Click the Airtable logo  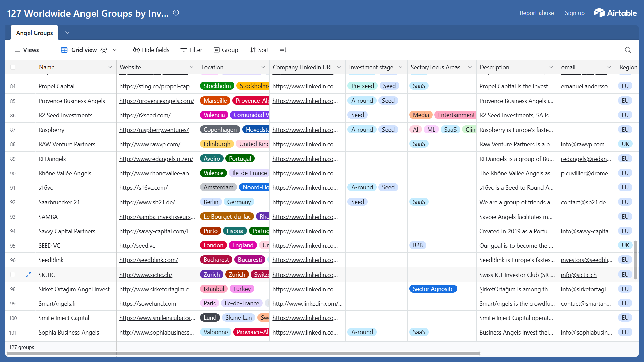[x=615, y=13]
